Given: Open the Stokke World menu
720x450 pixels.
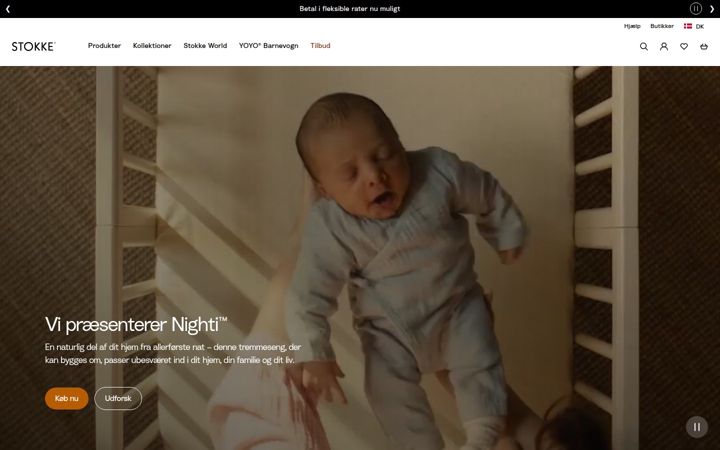Looking at the screenshot, I should [x=205, y=45].
